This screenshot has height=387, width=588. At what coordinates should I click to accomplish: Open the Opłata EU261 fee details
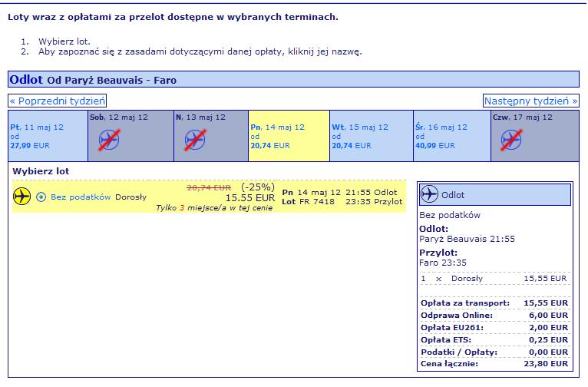pos(452,328)
